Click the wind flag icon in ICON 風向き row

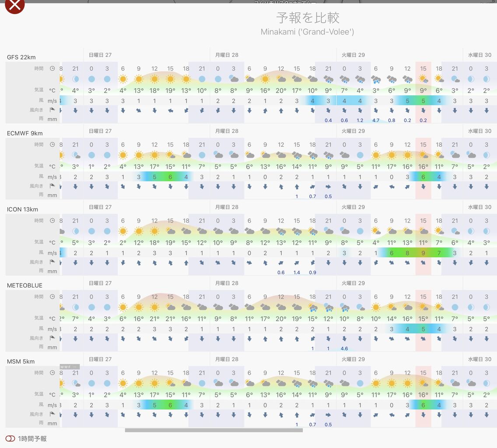tap(52, 262)
